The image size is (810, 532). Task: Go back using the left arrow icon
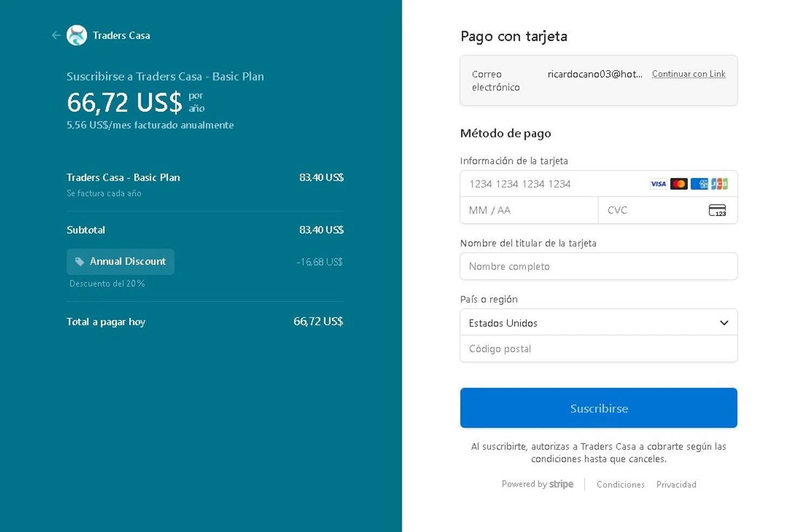[56, 36]
